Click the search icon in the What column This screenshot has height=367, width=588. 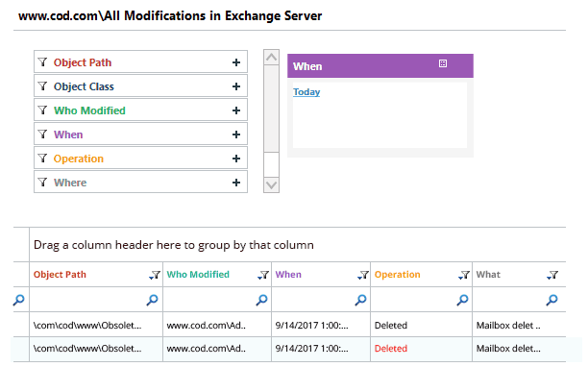click(551, 300)
